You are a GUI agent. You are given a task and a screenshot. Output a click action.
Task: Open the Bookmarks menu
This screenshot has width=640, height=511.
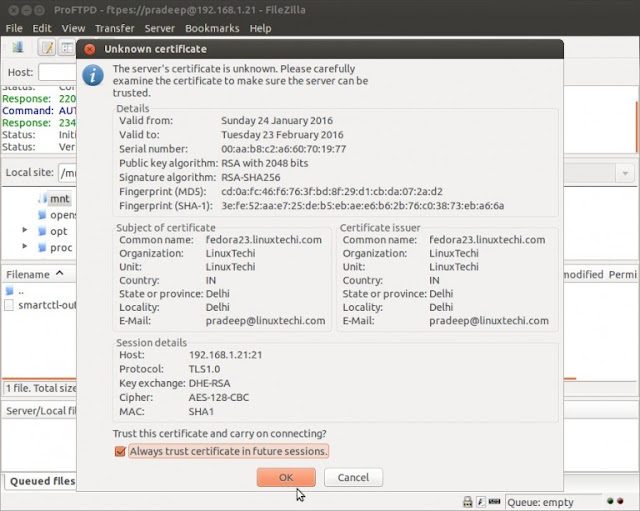tap(212, 28)
